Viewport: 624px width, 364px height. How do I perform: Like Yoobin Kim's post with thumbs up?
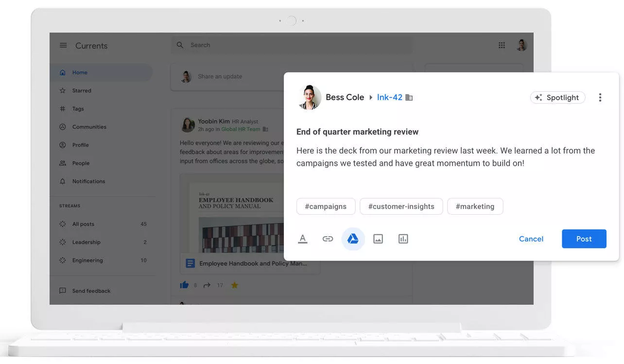(x=184, y=285)
